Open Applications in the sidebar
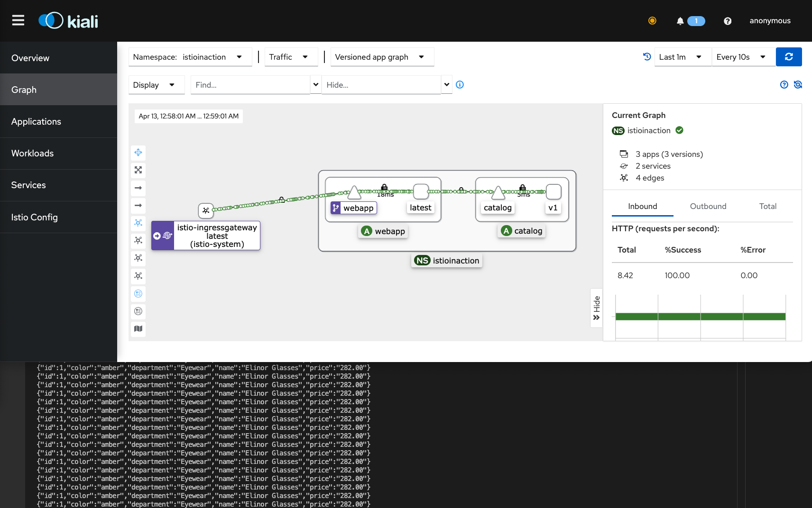Image resolution: width=812 pixels, height=508 pixels. point(58,121)
